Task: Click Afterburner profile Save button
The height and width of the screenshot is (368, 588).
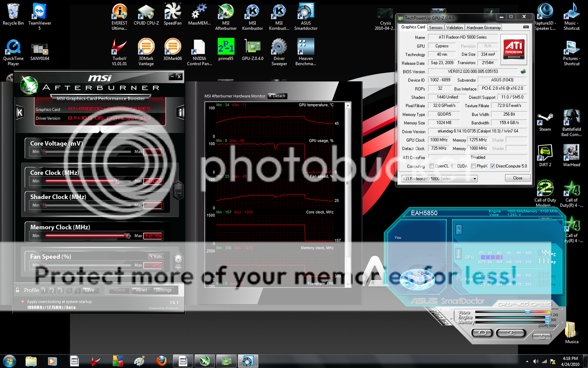Action: pyautogui.click(x=89, y=290)
